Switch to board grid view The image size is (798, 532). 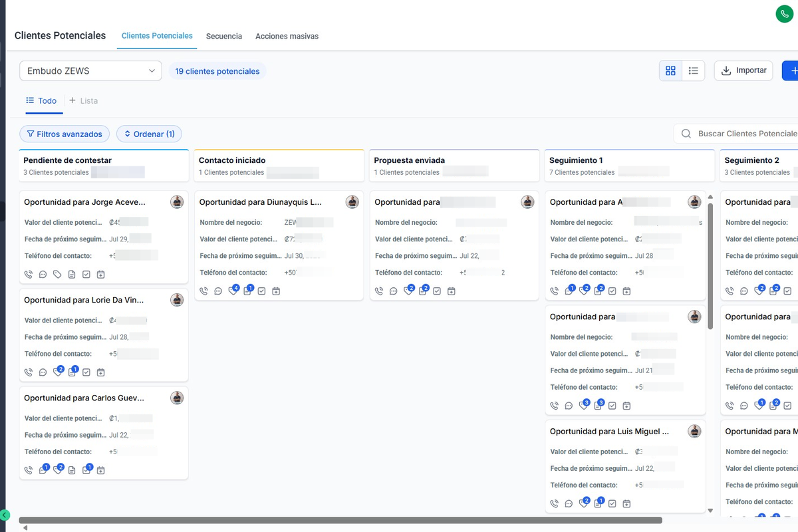pyautogui.click(x=670, y=70)
